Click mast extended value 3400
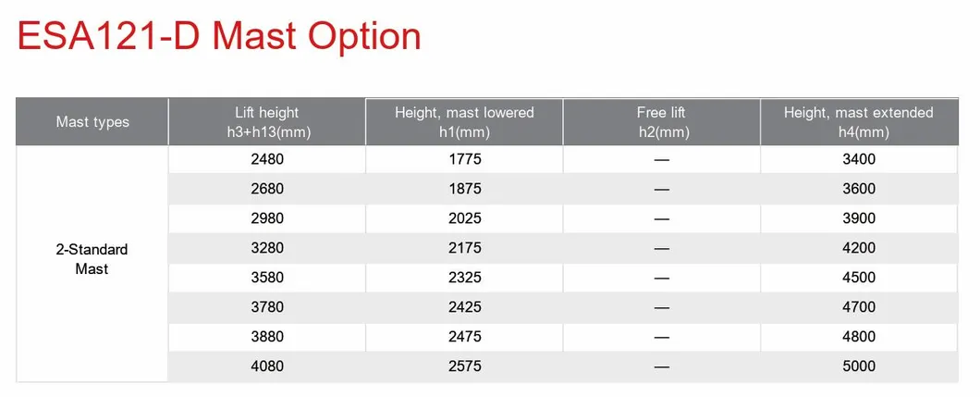Image resolution: width=980 pixels, height=397 pixels. [858, 159]
